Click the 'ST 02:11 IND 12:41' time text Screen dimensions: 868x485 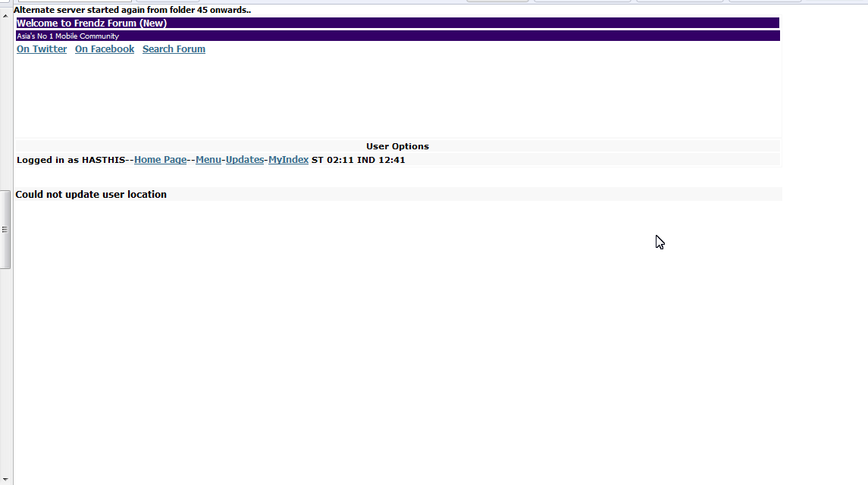coord(358,160)
